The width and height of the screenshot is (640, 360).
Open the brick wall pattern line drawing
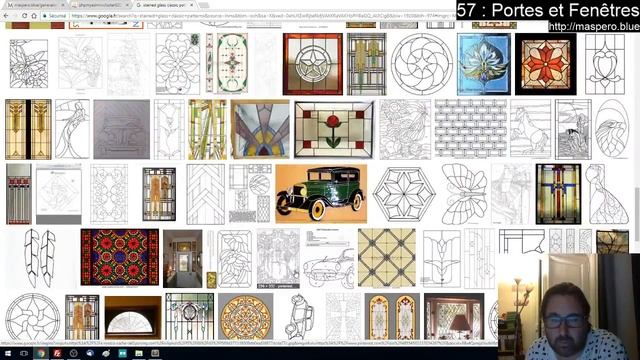click(471, 129)
